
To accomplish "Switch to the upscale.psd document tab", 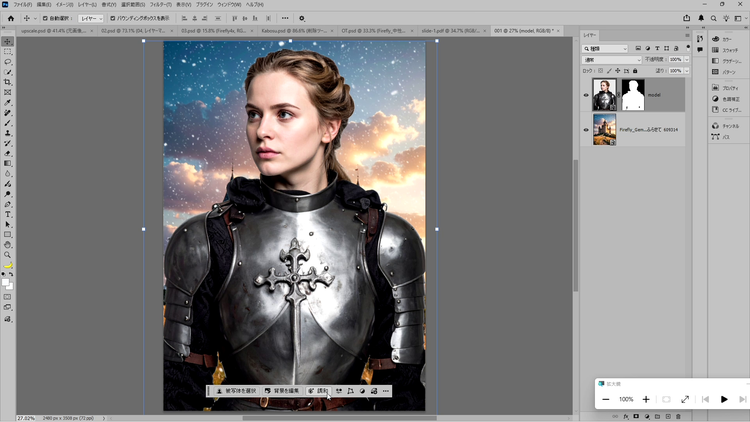I will click(x=43, y=31).
